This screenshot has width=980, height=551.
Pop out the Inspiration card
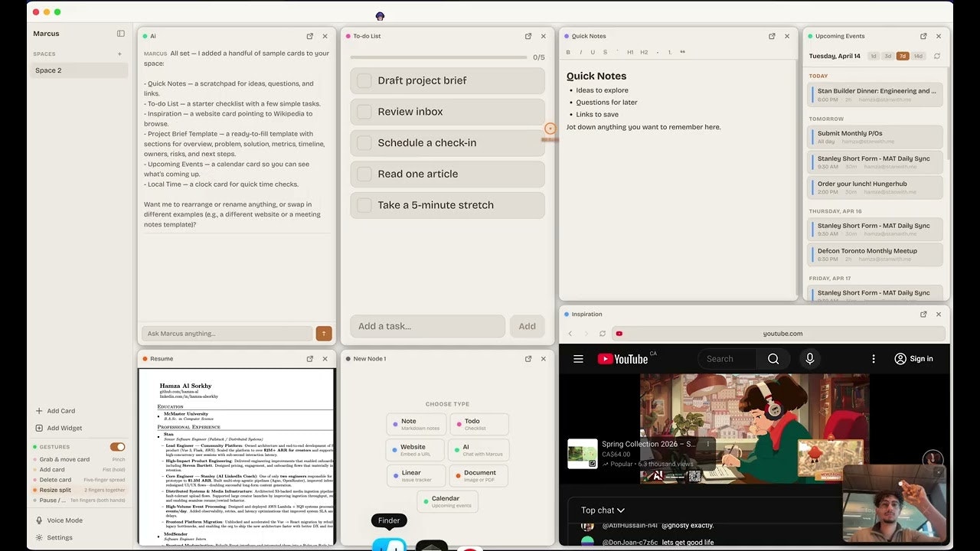pyautogui.click(x=923, y=314)
